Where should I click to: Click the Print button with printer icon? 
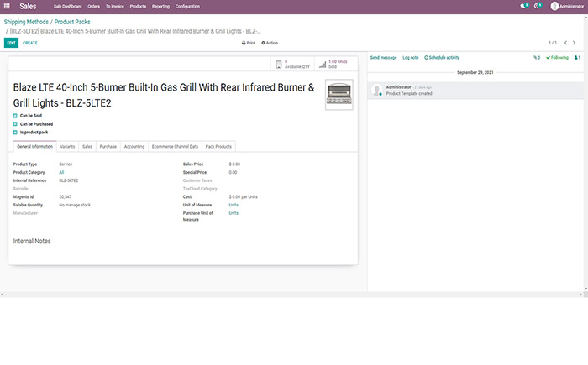point(249,42)
